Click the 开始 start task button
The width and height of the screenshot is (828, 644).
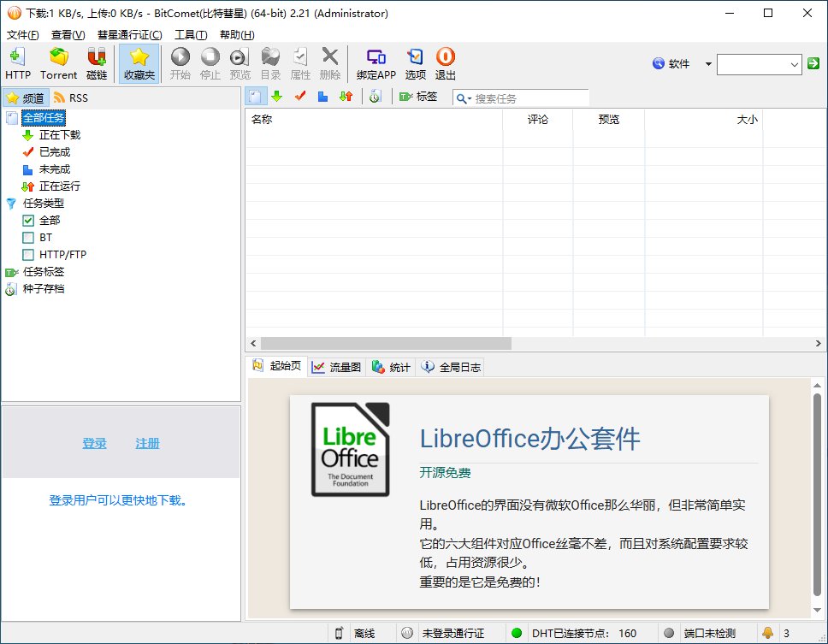click(x=180, y=64)
